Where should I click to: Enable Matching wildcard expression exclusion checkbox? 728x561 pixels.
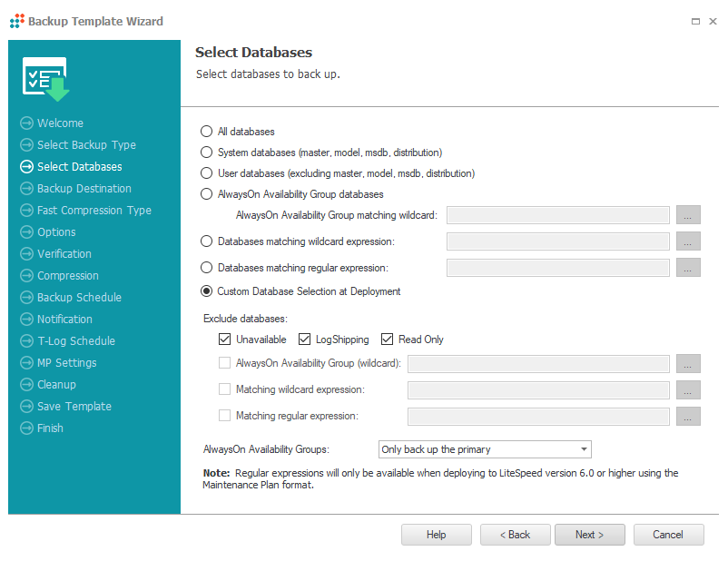click(225, 389)
